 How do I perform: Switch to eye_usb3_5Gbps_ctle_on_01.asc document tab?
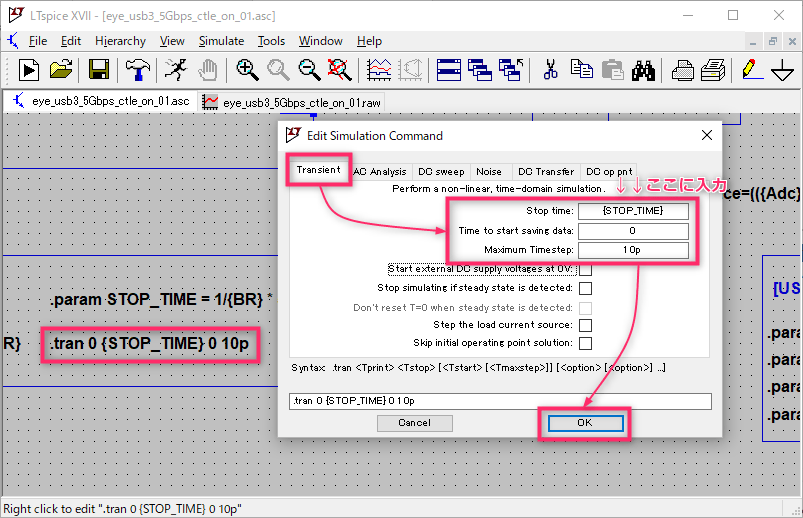(x=101, y=101)
